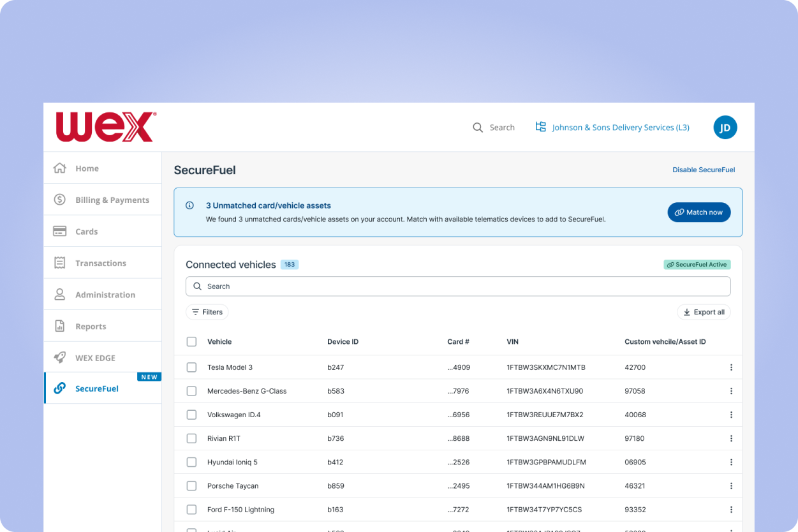This screenshot has height=532, width=798.
Task: Click the connected vehicles Search box
Action: [x=458, y=286]
